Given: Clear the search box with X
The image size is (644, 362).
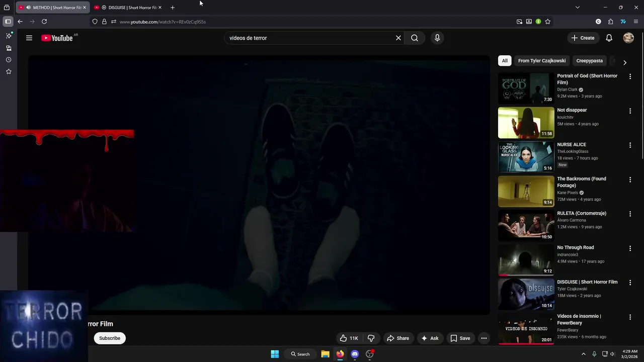Looking at the screenshot, I should (398, 38).
